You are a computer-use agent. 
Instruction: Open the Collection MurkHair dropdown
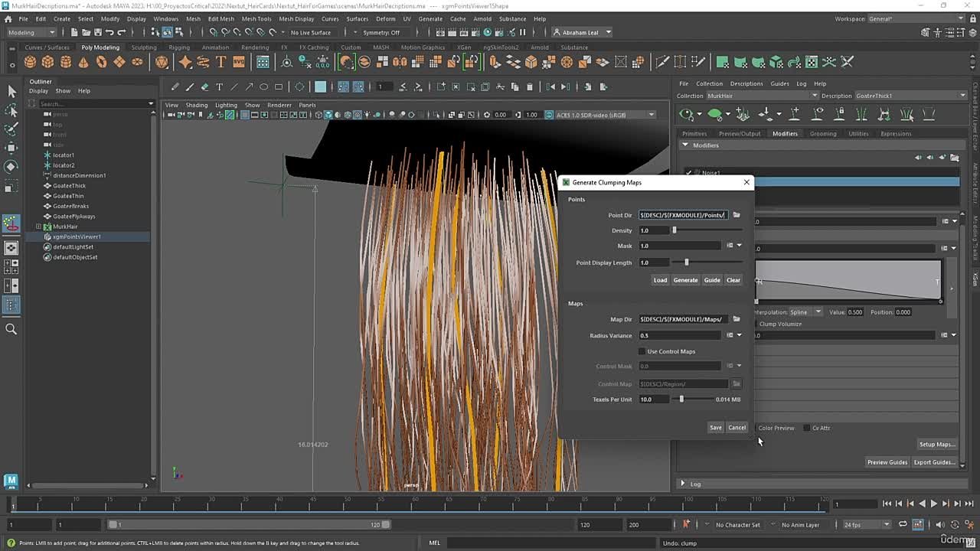pyautogui.click(x=762, y=96)
